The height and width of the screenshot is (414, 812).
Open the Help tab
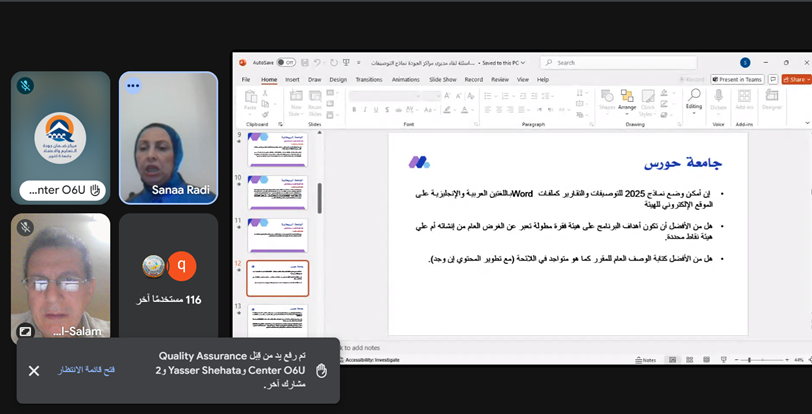click(543, 80)
